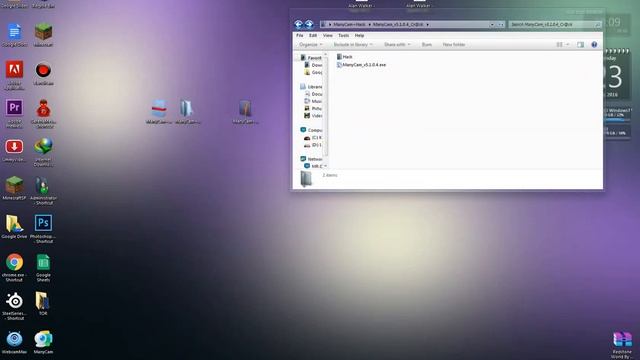The image size is (640, 360).
Task: Open Downloads under Favorites
Action: (313, 65)
